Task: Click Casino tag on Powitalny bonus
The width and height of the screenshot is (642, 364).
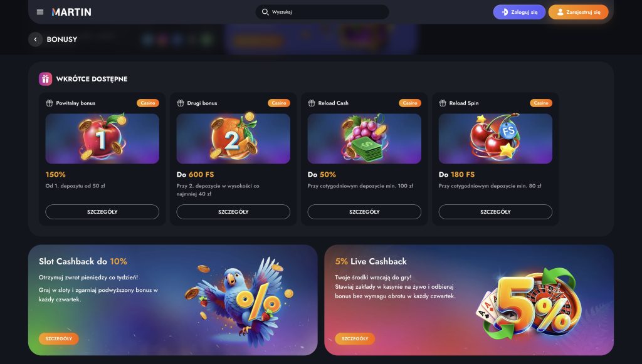Action: [148, 103]
